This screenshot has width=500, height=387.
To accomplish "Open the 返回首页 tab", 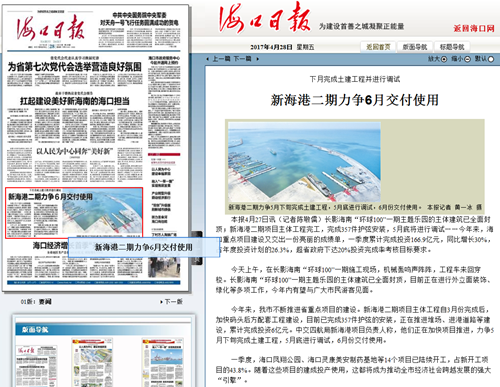I will click(x=378, y=47).
